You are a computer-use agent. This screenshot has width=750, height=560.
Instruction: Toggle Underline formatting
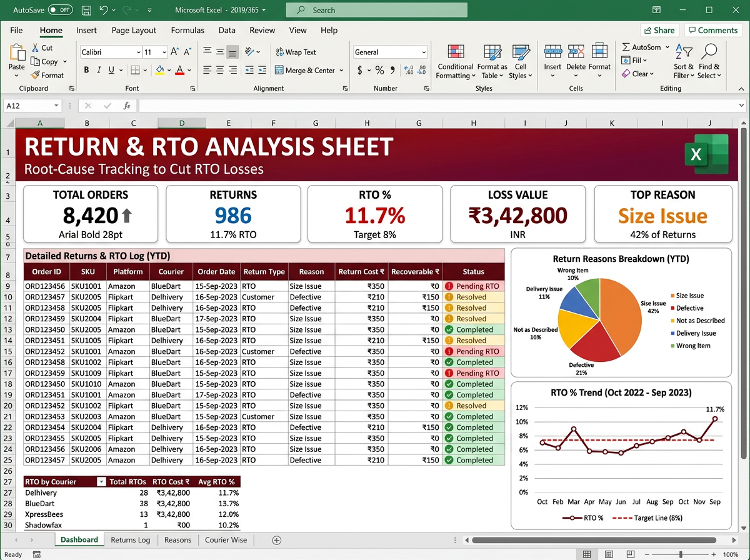click(x=111, y=70)
